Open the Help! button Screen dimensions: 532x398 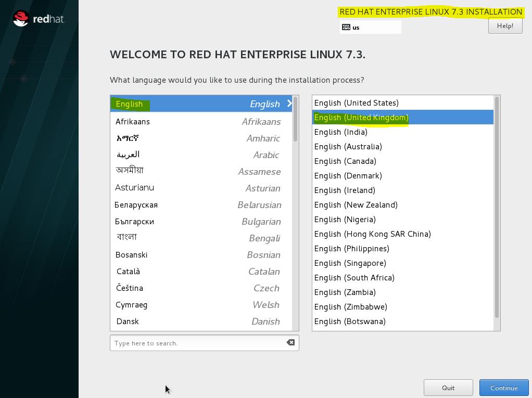(x=505, y=26)
